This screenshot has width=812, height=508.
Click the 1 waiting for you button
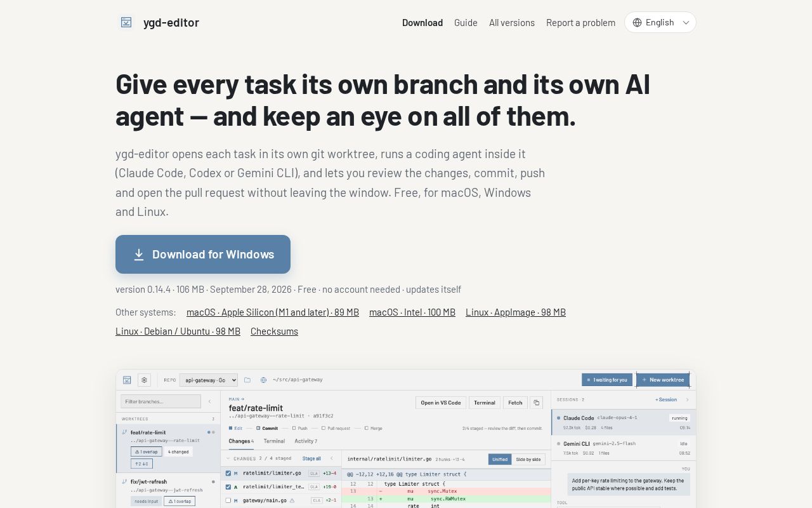(607, 380)
